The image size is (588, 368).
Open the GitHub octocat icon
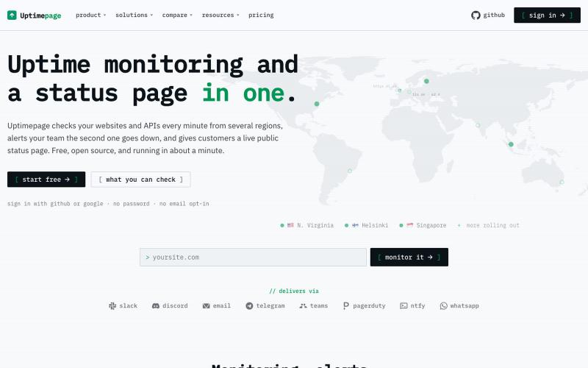476,15
